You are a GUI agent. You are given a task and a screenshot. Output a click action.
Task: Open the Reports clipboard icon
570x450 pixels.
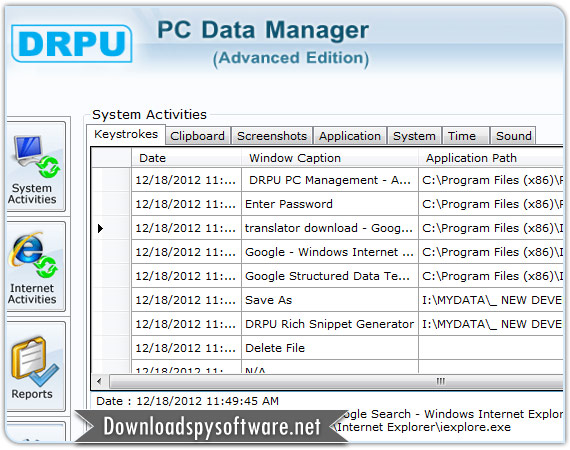pyautogui.click(x=34, y=361)
